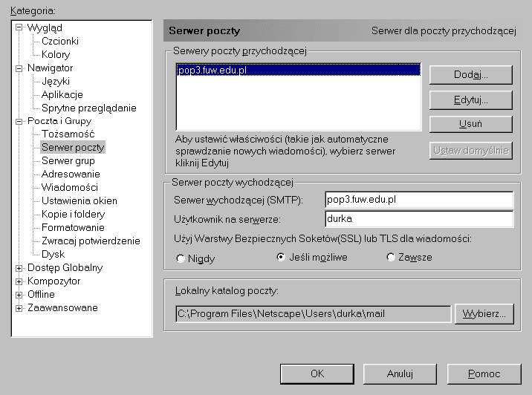Remove server with the Usuń button

point(470,124)
